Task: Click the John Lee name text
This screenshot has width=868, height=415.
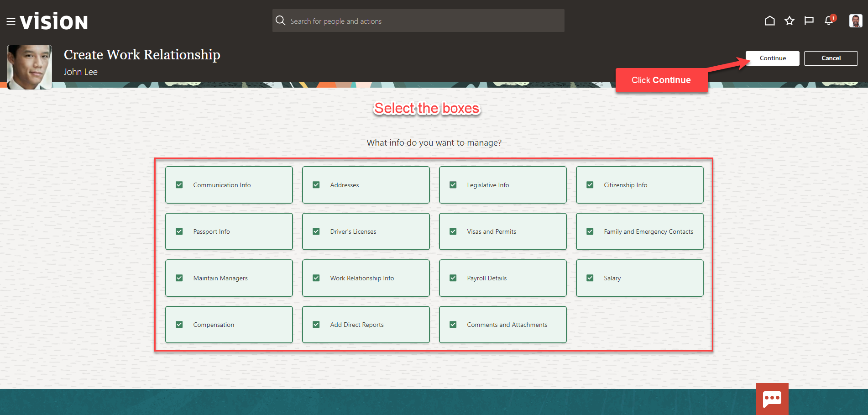Action: 81,72
